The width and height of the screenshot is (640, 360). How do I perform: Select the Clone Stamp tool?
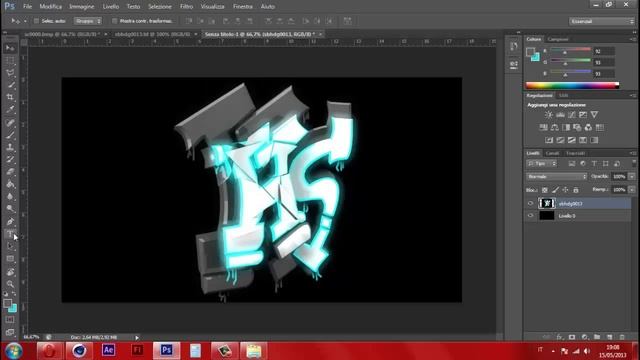[10, 147]
